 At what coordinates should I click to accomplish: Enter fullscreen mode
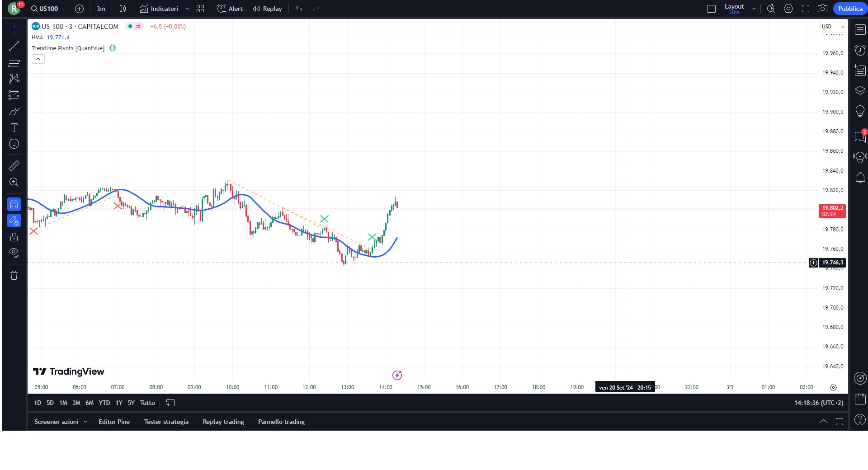(806, 9)
